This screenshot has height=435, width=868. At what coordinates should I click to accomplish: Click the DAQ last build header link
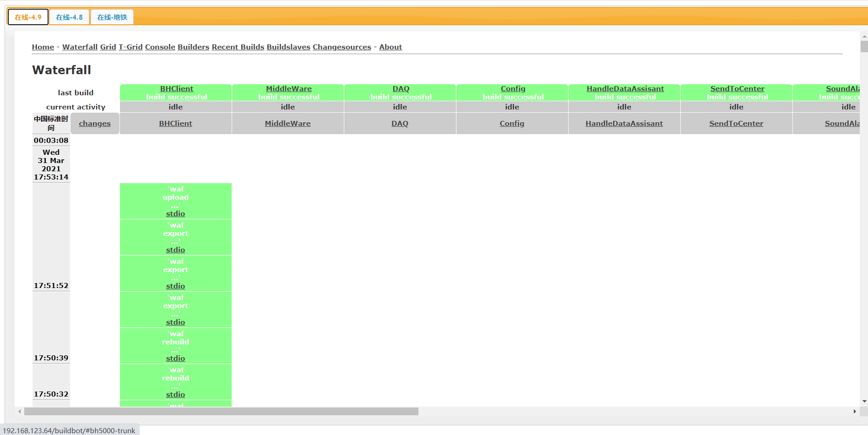click(401, 89)
